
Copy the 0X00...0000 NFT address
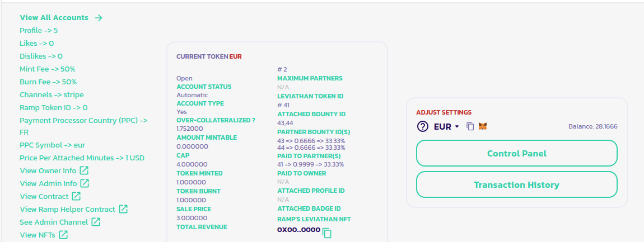327,233
